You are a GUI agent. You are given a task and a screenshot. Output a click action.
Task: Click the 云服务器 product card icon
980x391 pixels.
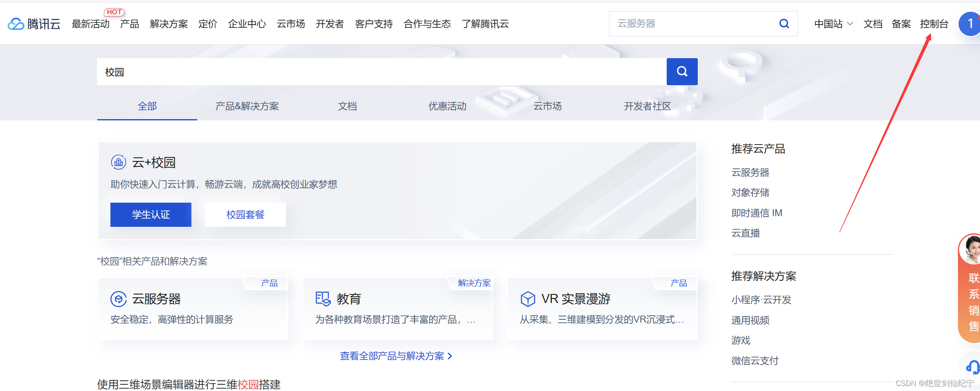point(119,298)
